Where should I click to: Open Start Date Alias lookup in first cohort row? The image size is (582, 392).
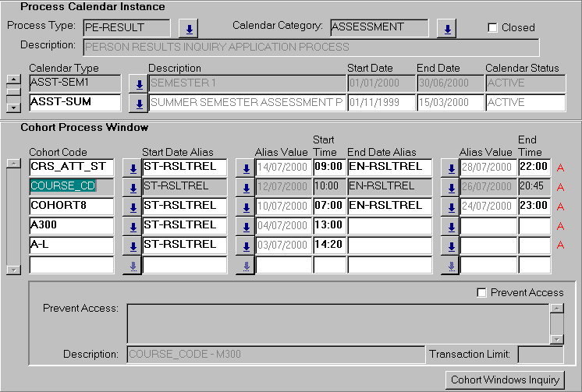245,168
